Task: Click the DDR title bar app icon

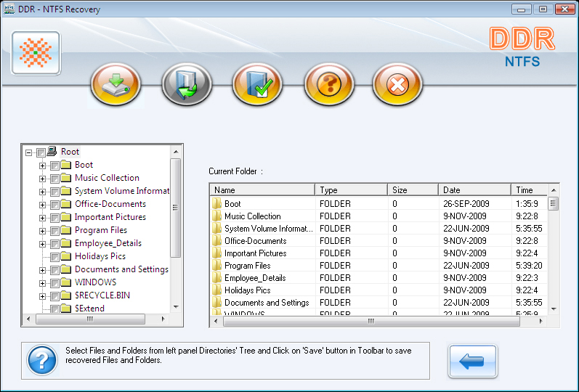Action: tap(9, 9)
